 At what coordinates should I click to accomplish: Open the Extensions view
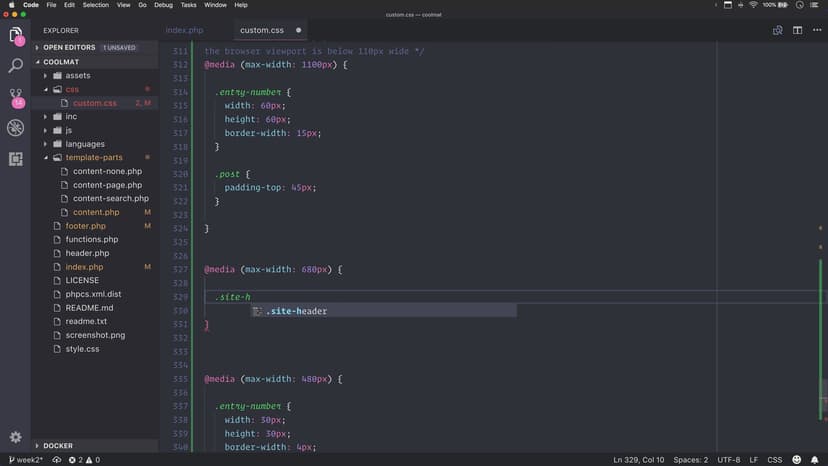click(16, 158)
